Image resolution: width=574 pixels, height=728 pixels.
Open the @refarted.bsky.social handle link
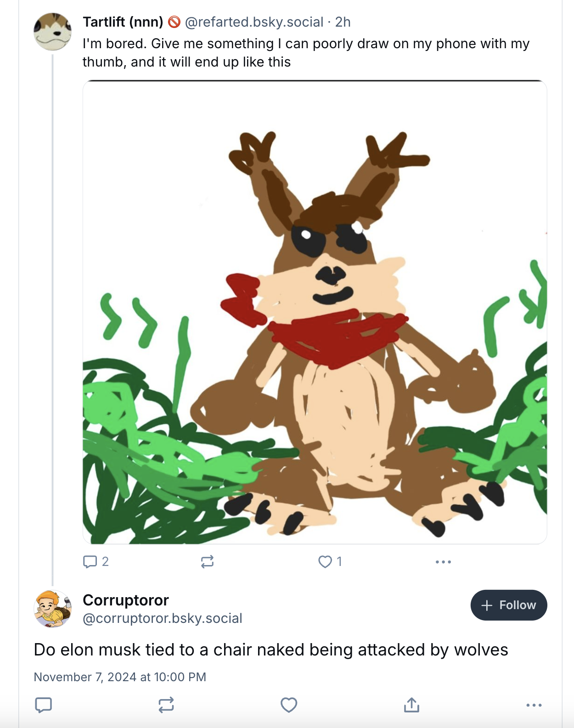(x=254, y=22)
